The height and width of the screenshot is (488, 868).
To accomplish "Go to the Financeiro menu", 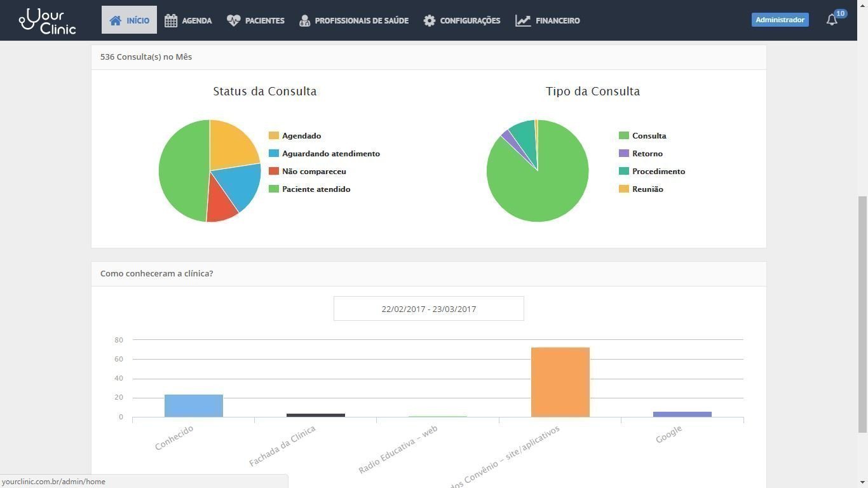I will point(557,20).
